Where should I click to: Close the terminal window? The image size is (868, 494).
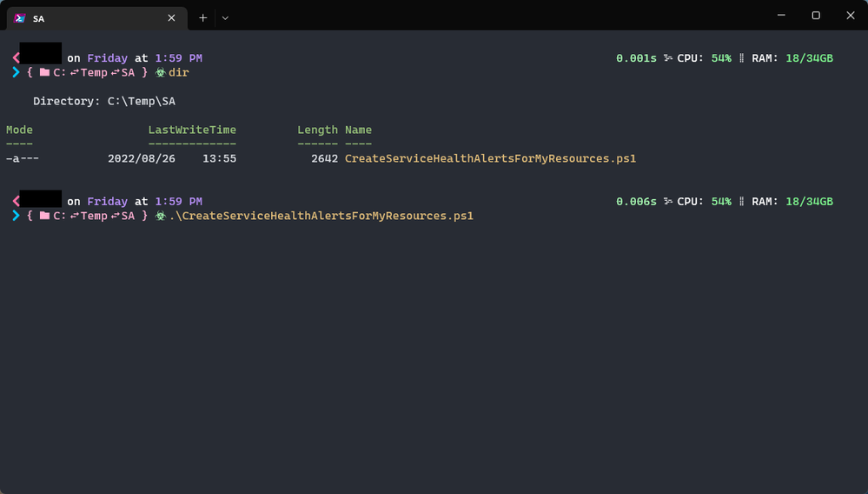pos(851,16)
